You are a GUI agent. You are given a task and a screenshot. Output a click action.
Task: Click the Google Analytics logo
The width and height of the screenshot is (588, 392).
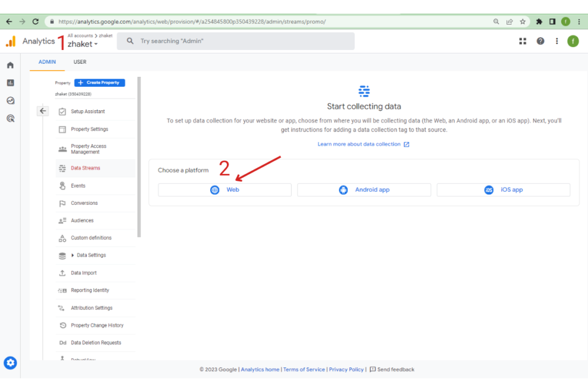11,41
